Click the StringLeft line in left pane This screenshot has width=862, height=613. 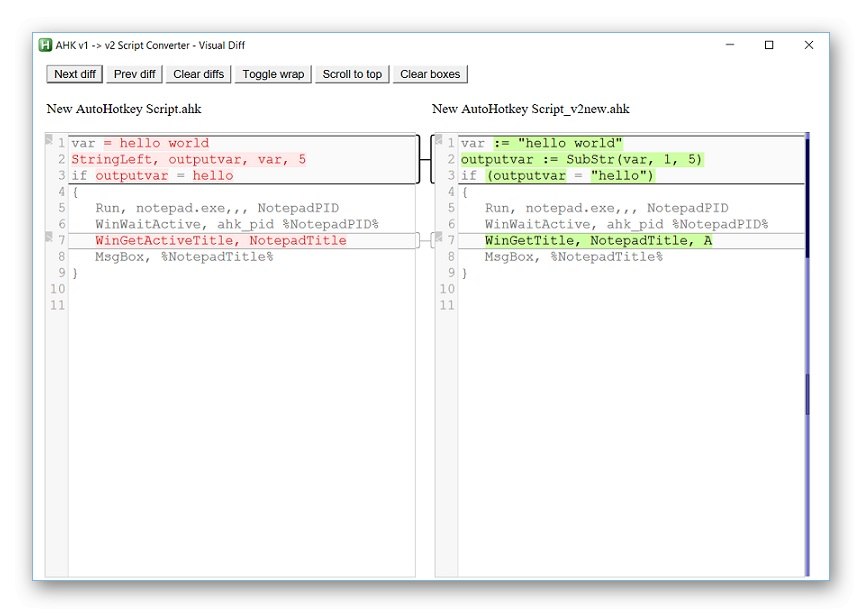(x=189, y=159)
